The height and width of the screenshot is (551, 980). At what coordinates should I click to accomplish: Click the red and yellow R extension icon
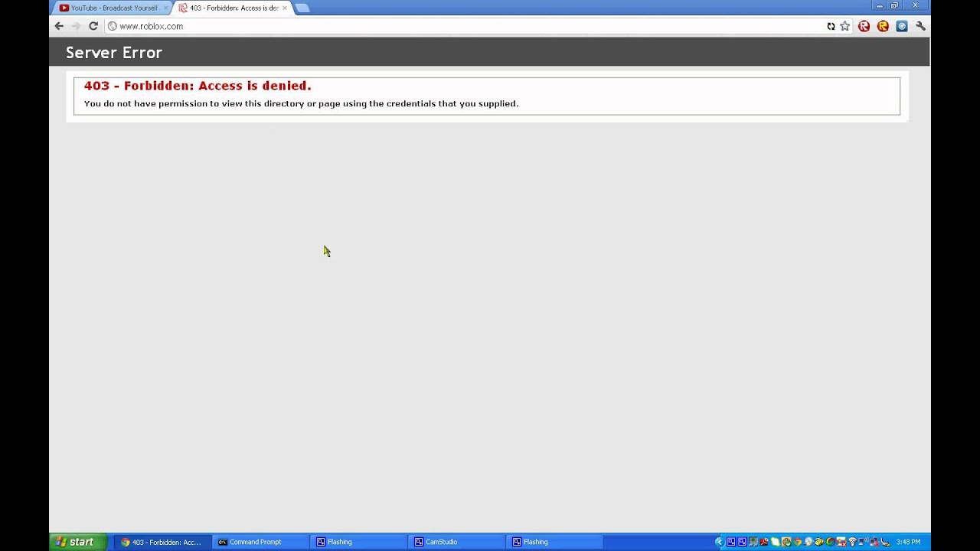click(x=883, y=26)
